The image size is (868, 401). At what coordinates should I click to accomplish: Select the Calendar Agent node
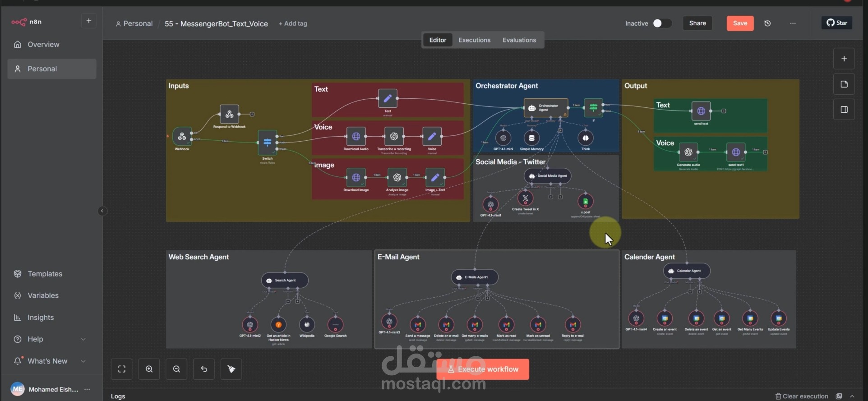point(687,271)
